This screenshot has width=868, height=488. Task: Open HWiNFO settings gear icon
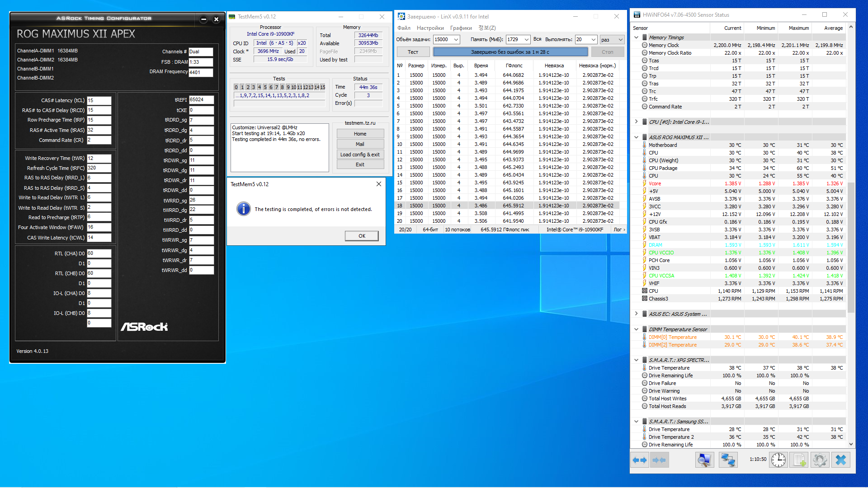[820, 460]
